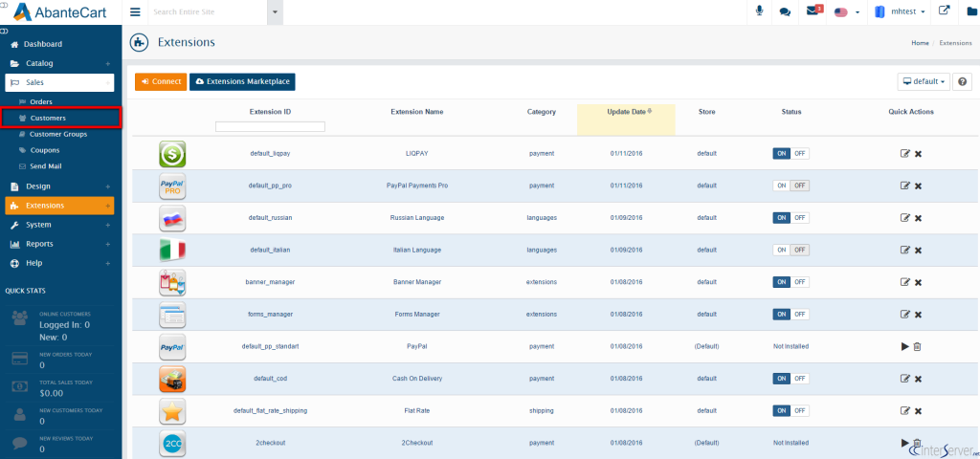Sort by Extension Name column header
This screenshot has height=459, width=980.
coord(417,112)
